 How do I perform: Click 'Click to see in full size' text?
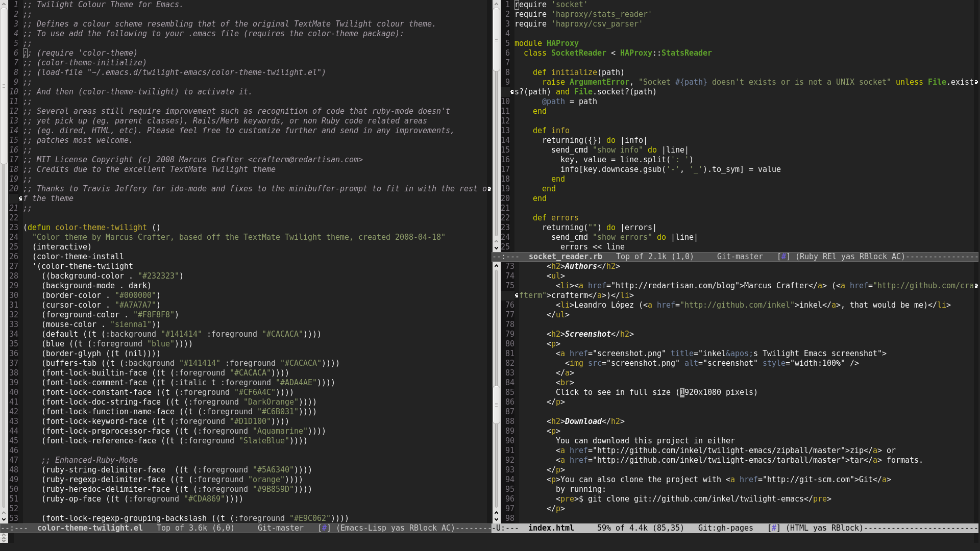(x=613, y=392)
